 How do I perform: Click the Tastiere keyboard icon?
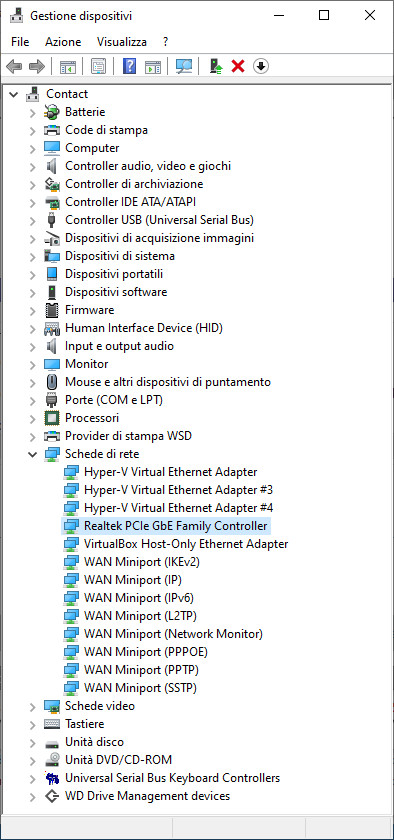pos(52,724)
